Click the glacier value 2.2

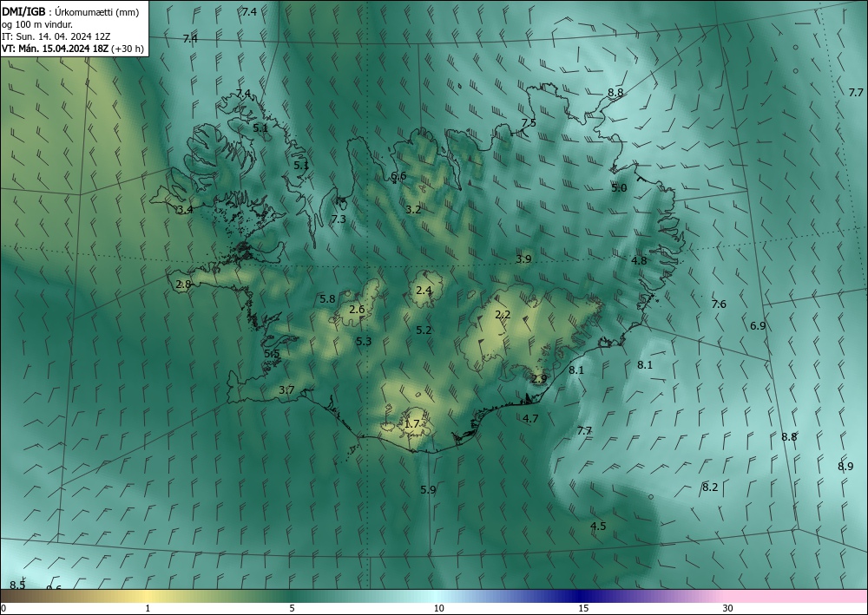click(503, 315)
